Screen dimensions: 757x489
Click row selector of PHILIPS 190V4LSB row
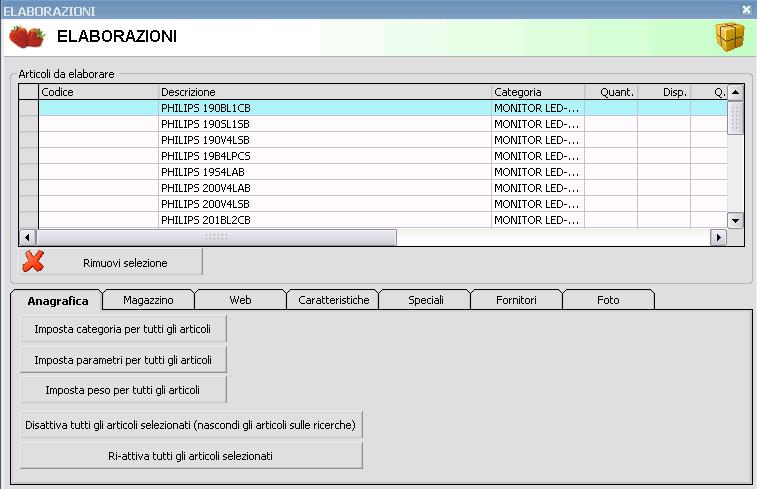29,140
